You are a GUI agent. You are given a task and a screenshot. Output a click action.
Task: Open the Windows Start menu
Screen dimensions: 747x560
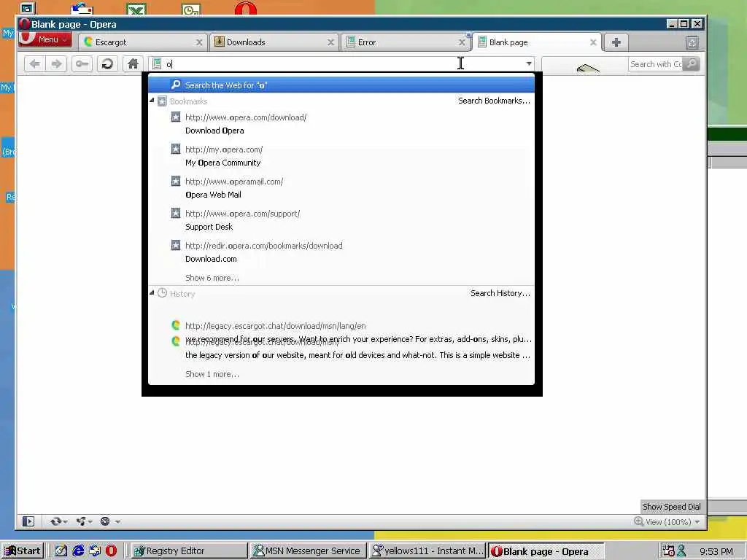(23, 551)
